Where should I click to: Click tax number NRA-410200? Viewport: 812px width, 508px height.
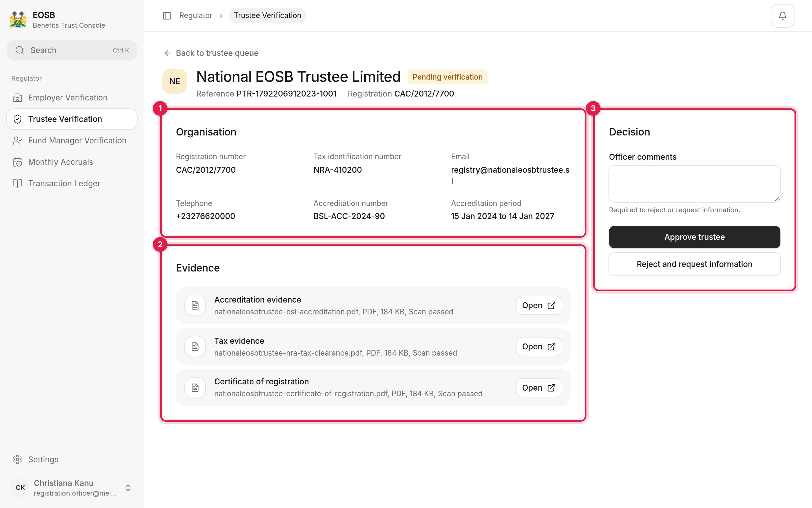point(337,170)
